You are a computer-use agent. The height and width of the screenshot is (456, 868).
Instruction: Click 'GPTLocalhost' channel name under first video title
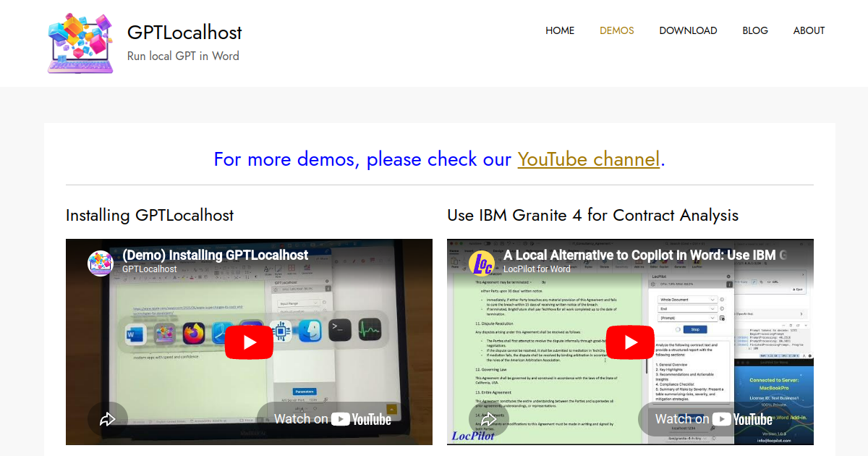pos(150,269)
